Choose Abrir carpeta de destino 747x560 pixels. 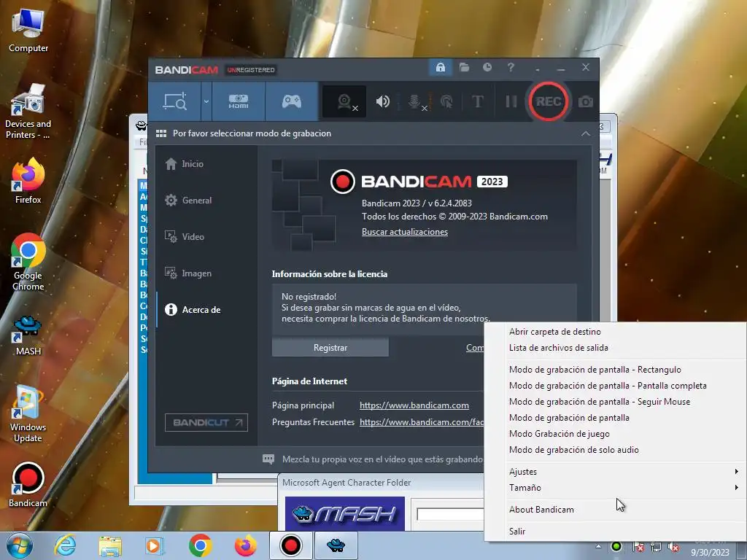coord(554,332)
